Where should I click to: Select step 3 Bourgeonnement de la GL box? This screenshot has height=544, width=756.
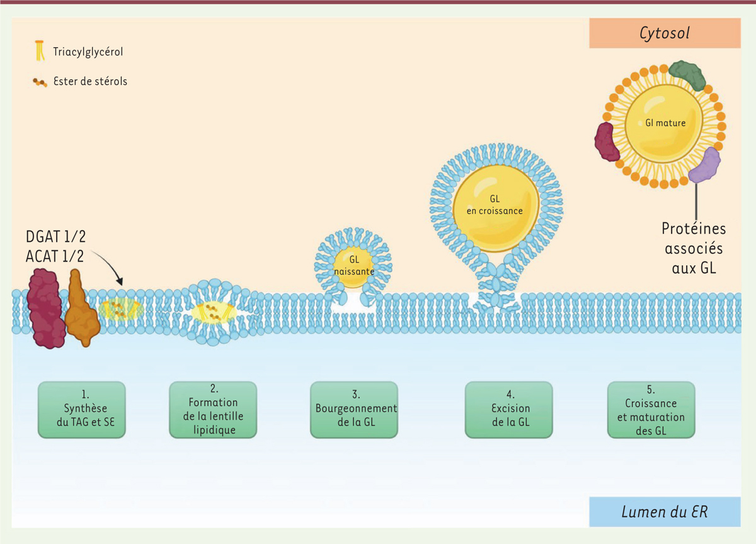point(354,410)
